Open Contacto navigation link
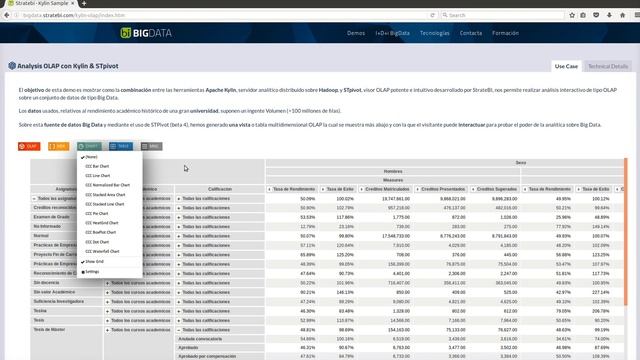 (x=471, y=33)
